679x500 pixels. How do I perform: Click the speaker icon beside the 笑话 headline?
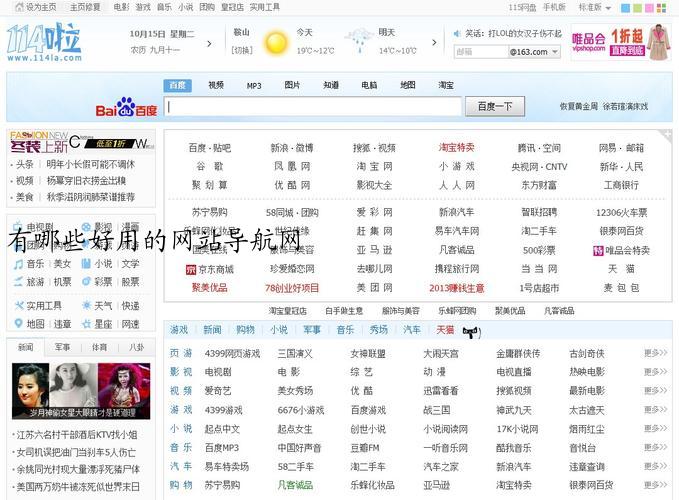tap(457, 33)
